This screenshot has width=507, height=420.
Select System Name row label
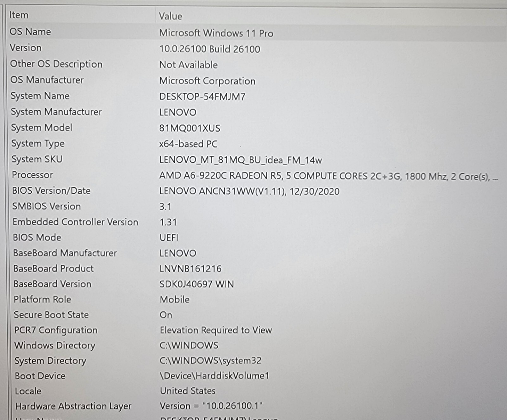40,96
